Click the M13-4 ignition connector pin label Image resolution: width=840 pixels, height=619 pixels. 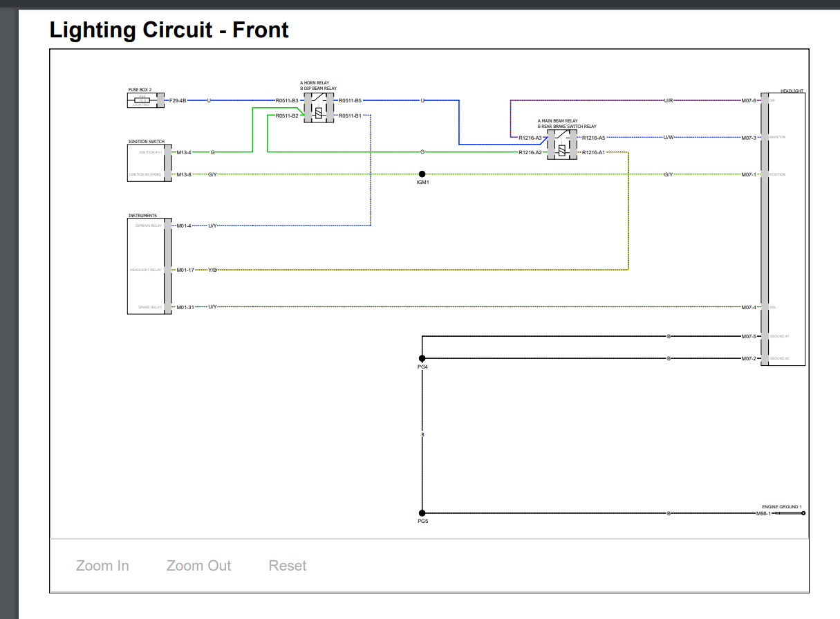[x=184, y=152]
